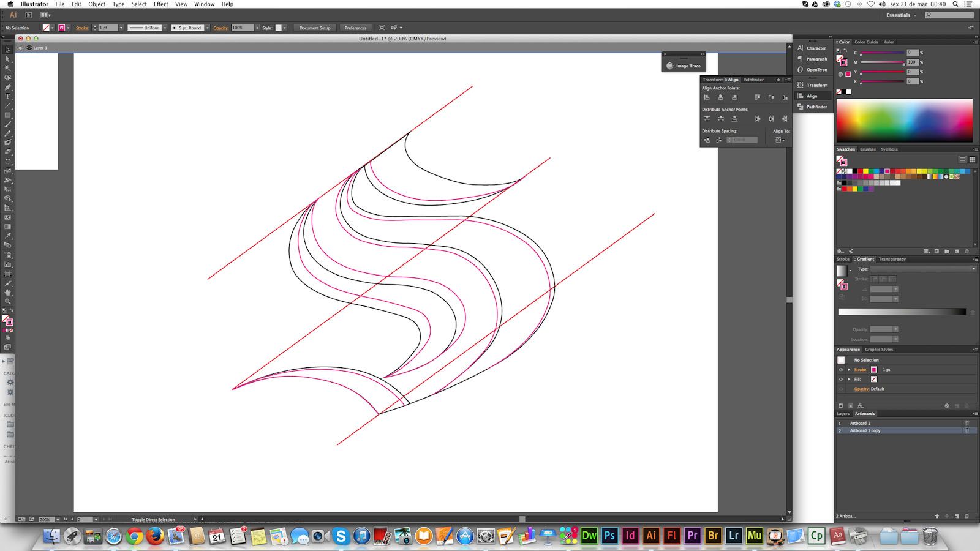Image resolution: width=980 pixels, height=551 pixels.
Task: Click the Image Trace panel button
Action: (684, 66)
